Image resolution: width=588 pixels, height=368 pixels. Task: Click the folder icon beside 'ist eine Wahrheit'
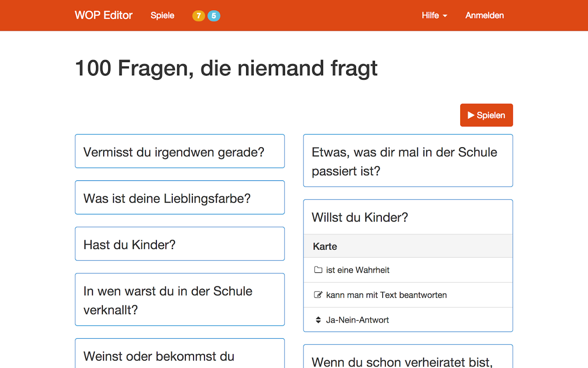click(x=318, y=270)
